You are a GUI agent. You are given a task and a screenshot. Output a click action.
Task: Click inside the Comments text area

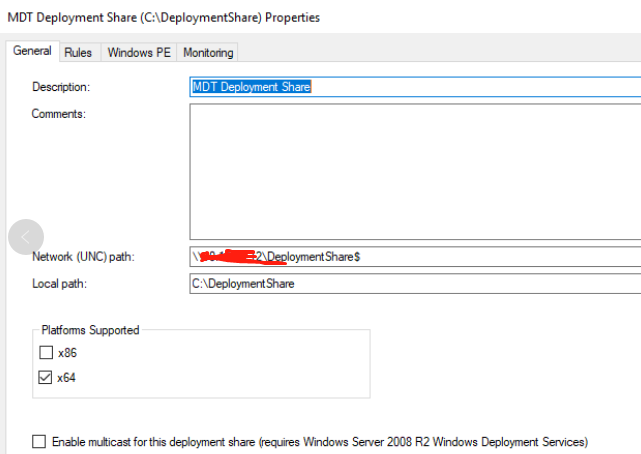[415, 172]
